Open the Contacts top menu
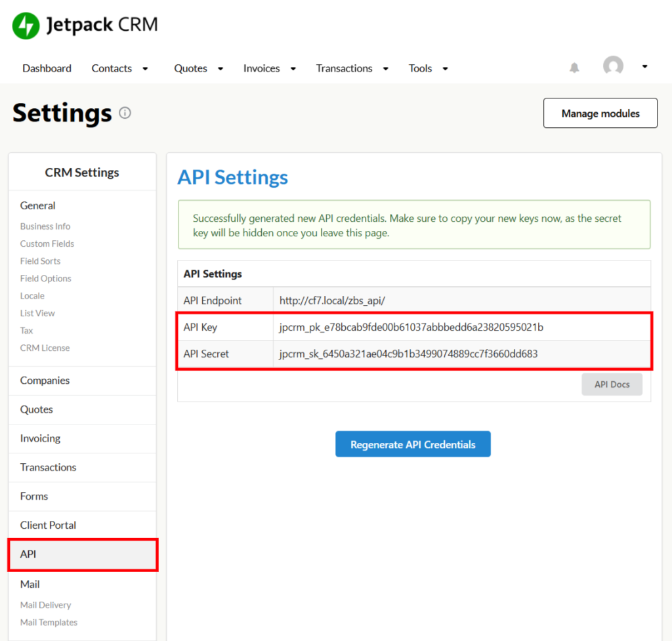 [112, 68]
